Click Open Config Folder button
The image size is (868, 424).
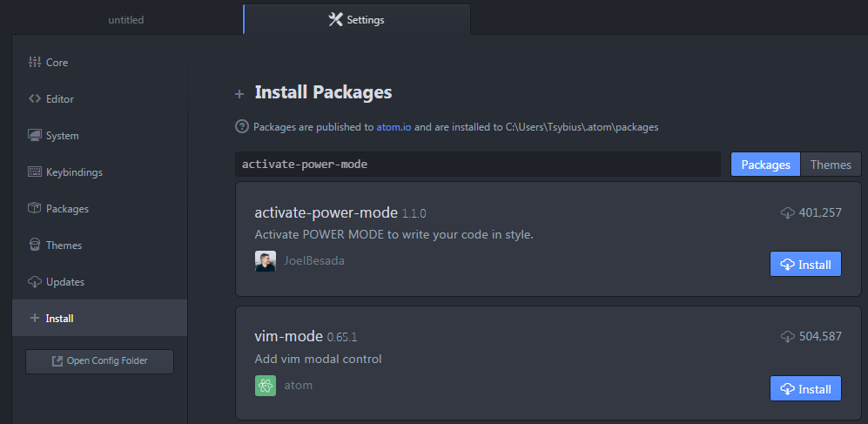tap(99, 361)
